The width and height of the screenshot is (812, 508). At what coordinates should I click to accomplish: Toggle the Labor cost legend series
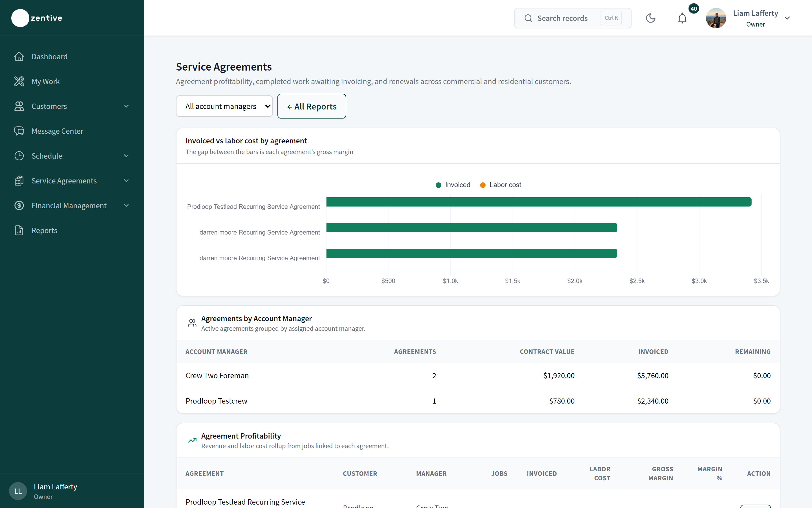pos(501,185)
